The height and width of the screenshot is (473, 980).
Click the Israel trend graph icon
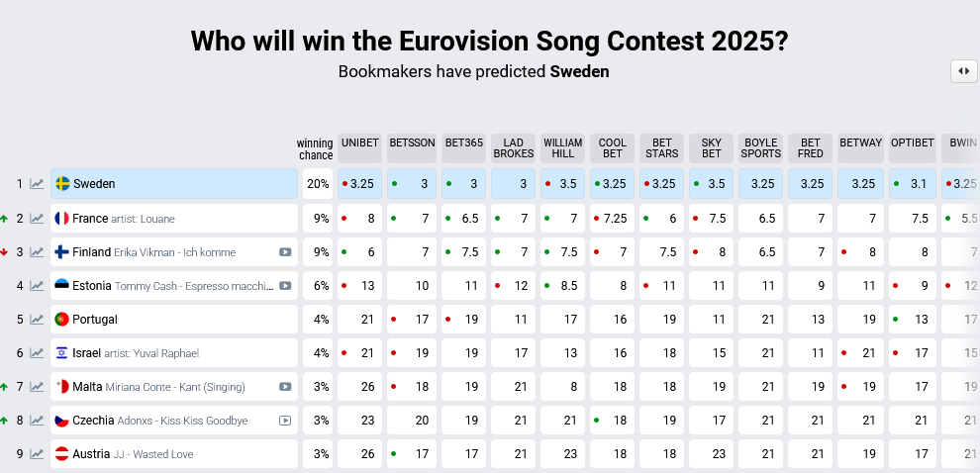[x=37, y=353]
